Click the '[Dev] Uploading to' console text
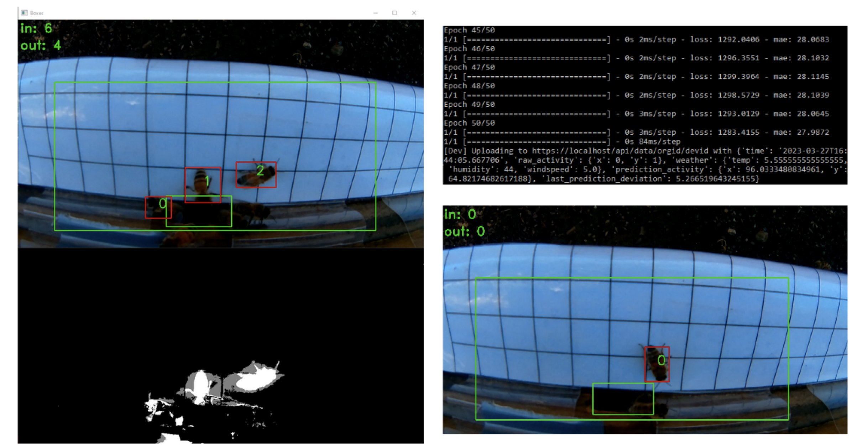Image resolution: width=868 pixels, height=448 pixels. tap(486, 151)
